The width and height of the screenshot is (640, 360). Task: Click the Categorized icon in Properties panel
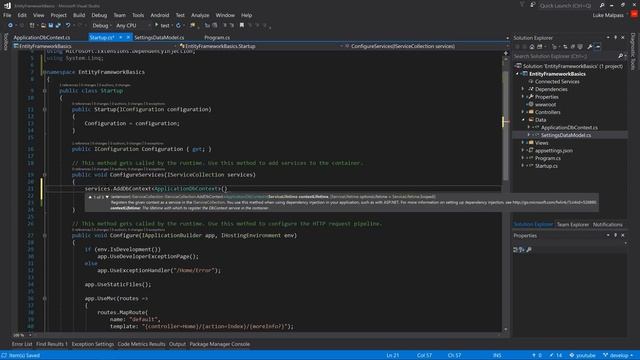[x=516, y=249]
